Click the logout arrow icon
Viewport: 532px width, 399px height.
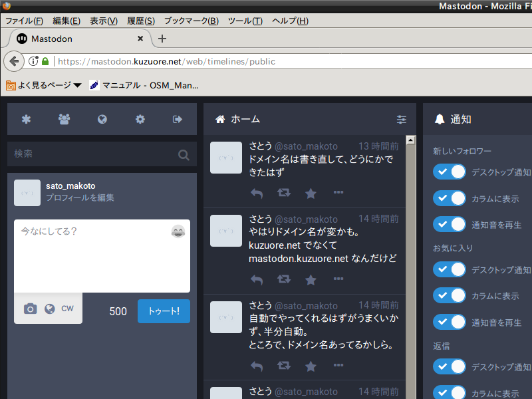tap(178, 119)
